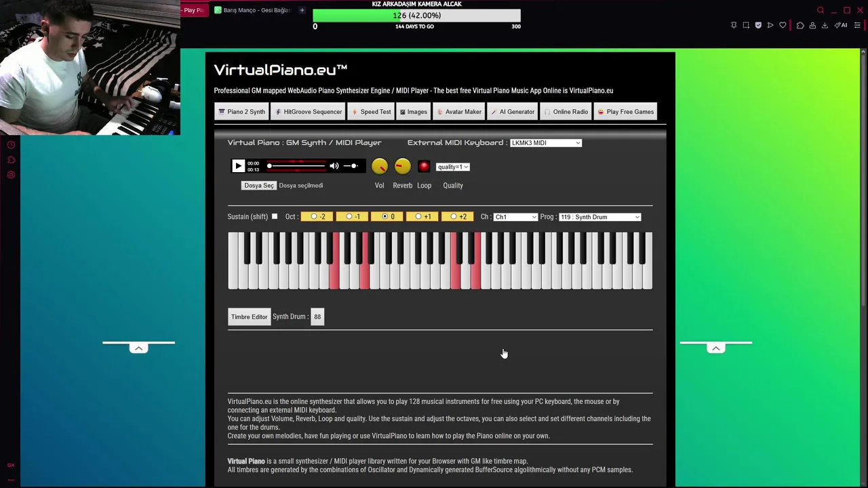
Task: Click the Synth Drum 88 value box
Action: click(317, 317)
